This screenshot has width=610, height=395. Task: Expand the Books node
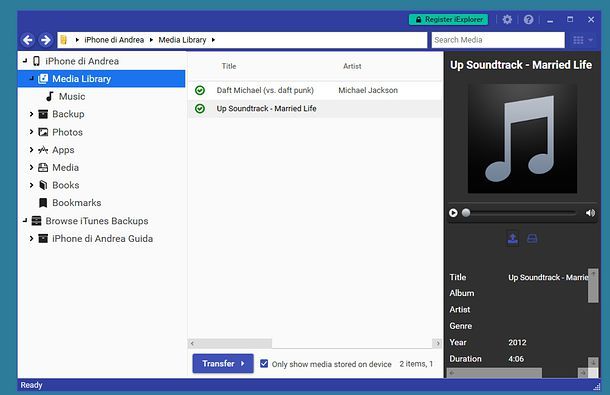[x=32, y=185]
